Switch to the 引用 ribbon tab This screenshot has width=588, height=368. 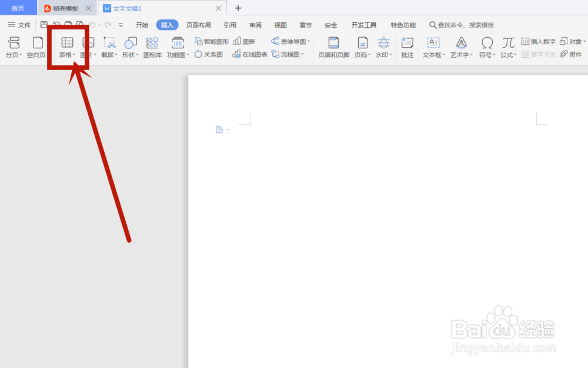(230, 25)
